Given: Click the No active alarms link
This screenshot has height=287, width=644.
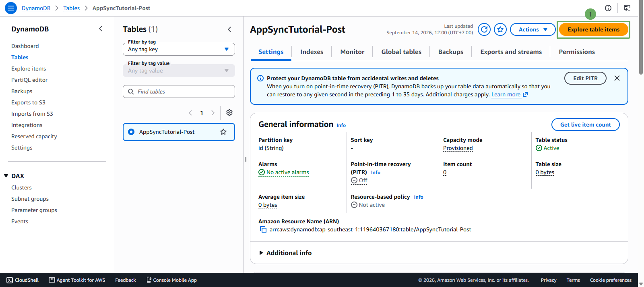Looking at the screenshot, I should (284, 172).
